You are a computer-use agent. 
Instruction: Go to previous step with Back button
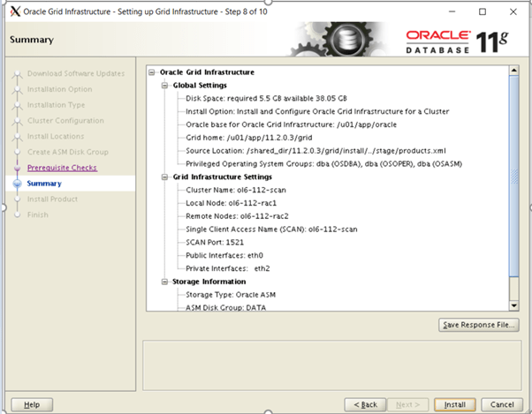tap(366, 404)
